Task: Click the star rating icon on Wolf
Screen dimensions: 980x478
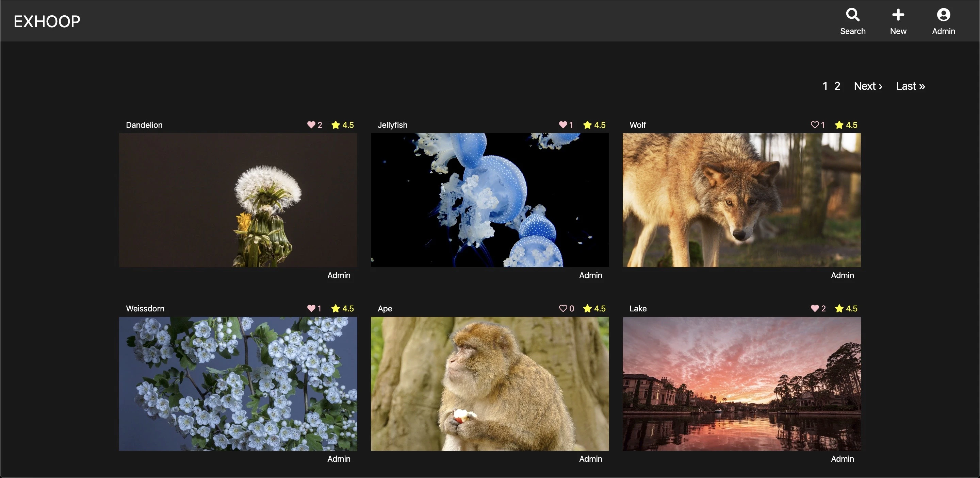Action: click(x=839, y=125)
